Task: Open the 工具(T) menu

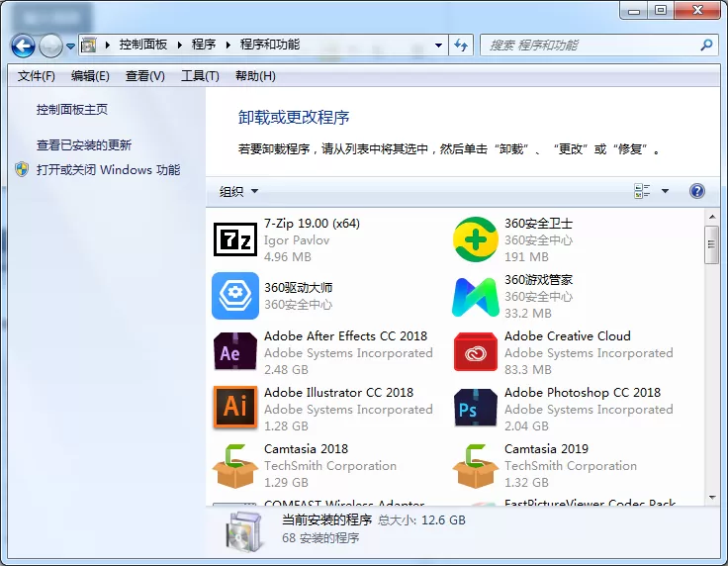Action: [200, 75]
